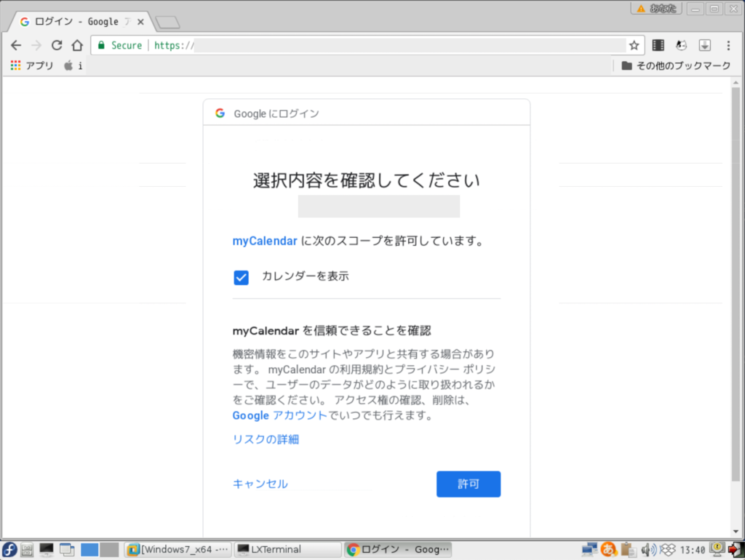Click the cat-face extension icon
The width and height of the screenshot is (745, 560).
tap(682, 45)
